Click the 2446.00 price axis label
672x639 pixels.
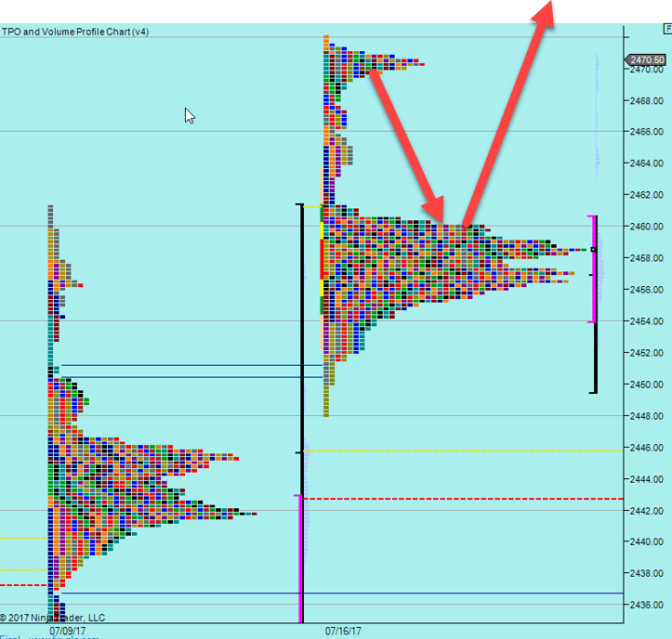pyautogui.click(x=646, y=448)
